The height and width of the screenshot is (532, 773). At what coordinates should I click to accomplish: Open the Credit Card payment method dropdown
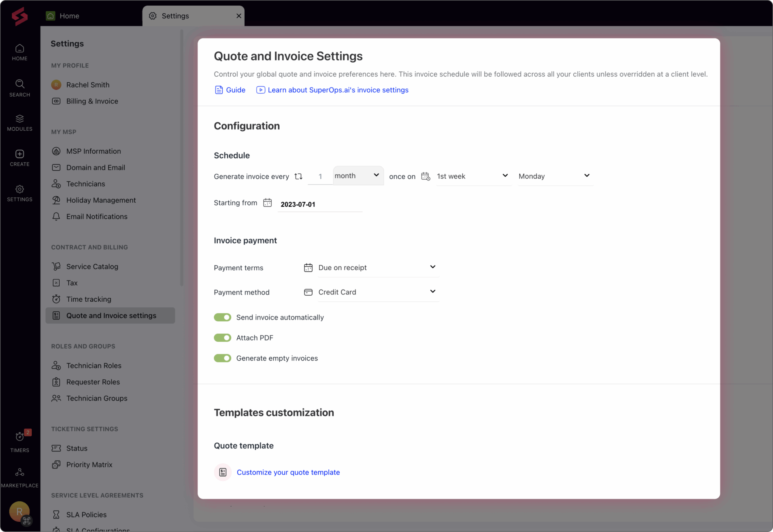378,292
